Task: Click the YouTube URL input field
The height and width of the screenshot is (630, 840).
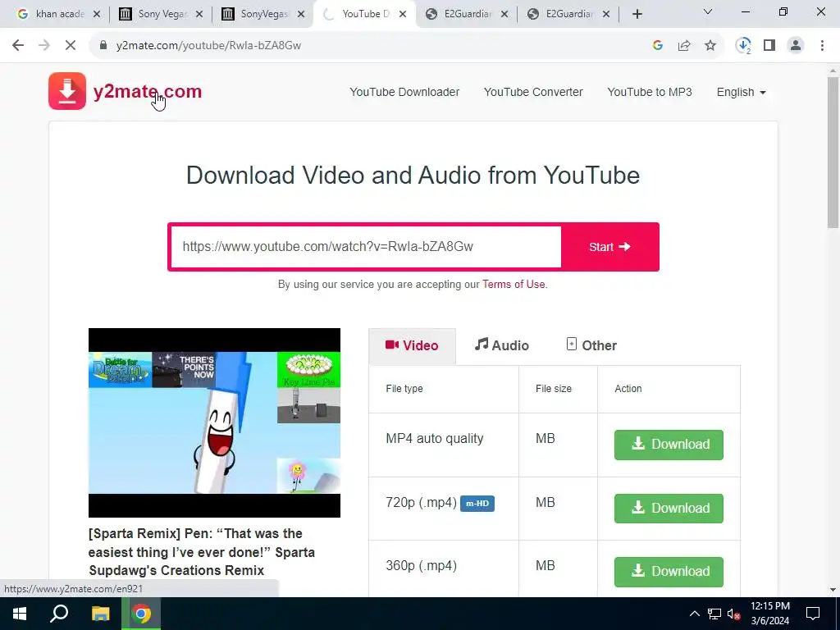Action: coord(367,247)
